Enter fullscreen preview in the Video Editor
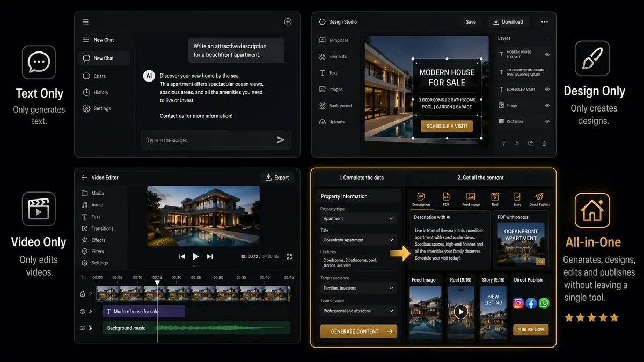The height and width of the screenshot is (362, 644). [x=289, y=257]
